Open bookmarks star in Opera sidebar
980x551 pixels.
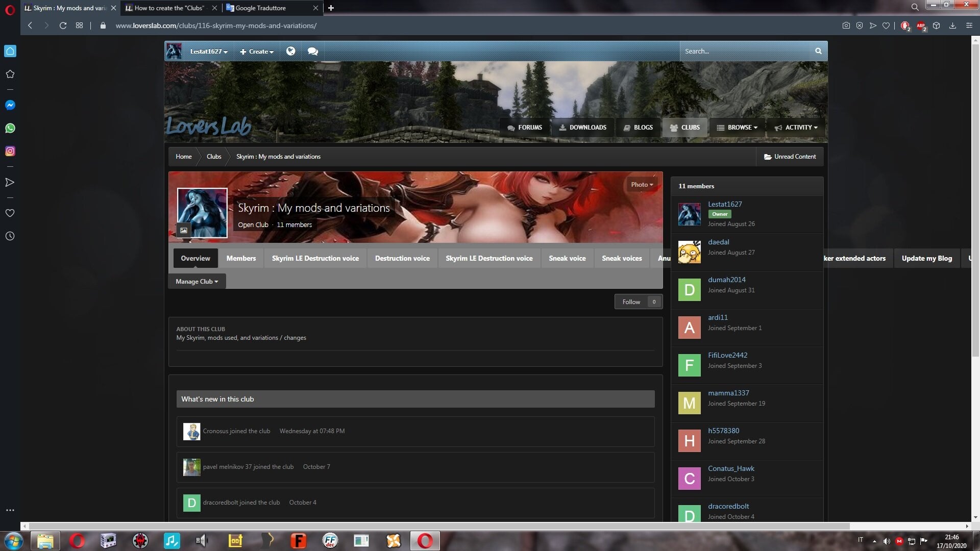click(10, 74)
